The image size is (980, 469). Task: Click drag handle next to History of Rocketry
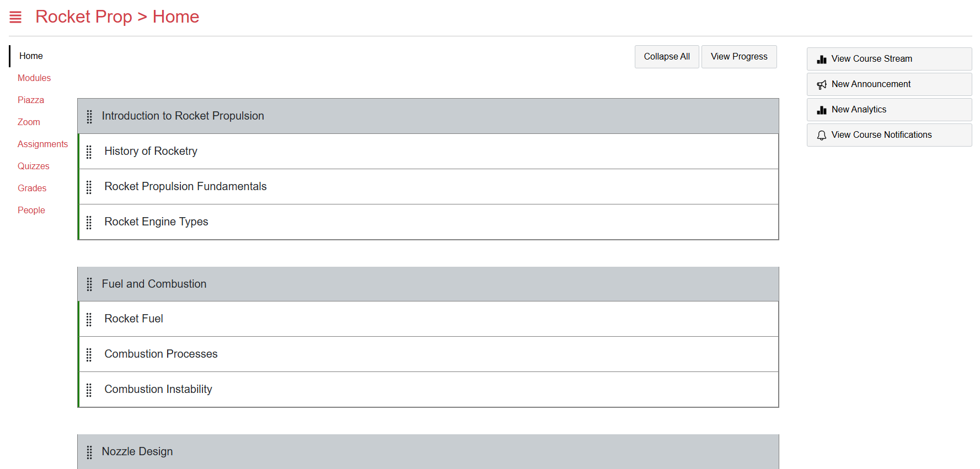(89, 152)
